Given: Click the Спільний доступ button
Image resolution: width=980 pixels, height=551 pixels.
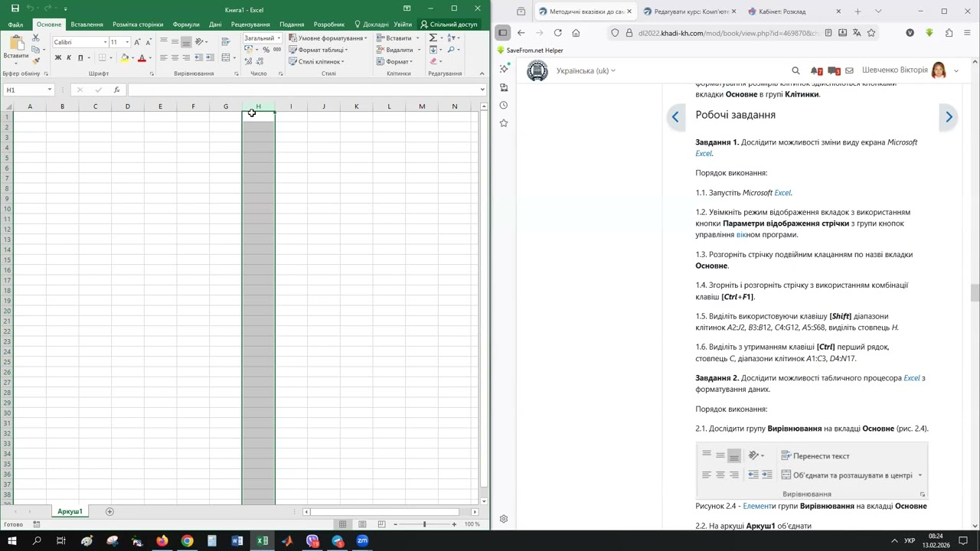Looking at the screenshot, I should [x=449, y=24].
